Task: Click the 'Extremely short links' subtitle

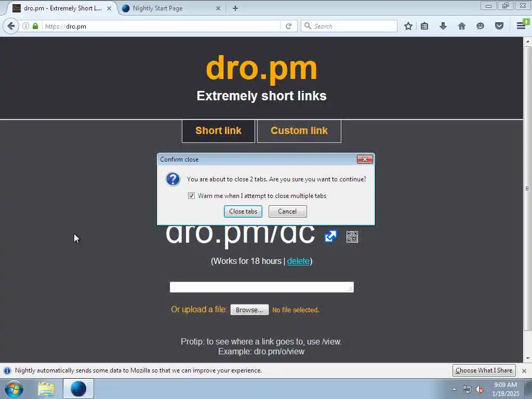Action: (x=262, y=96)
